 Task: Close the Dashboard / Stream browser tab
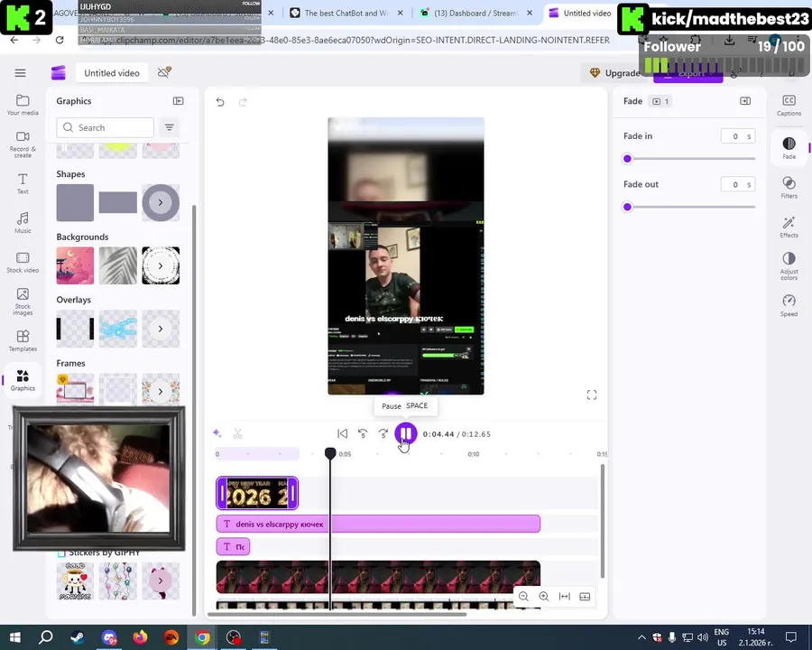pos(530,13)
